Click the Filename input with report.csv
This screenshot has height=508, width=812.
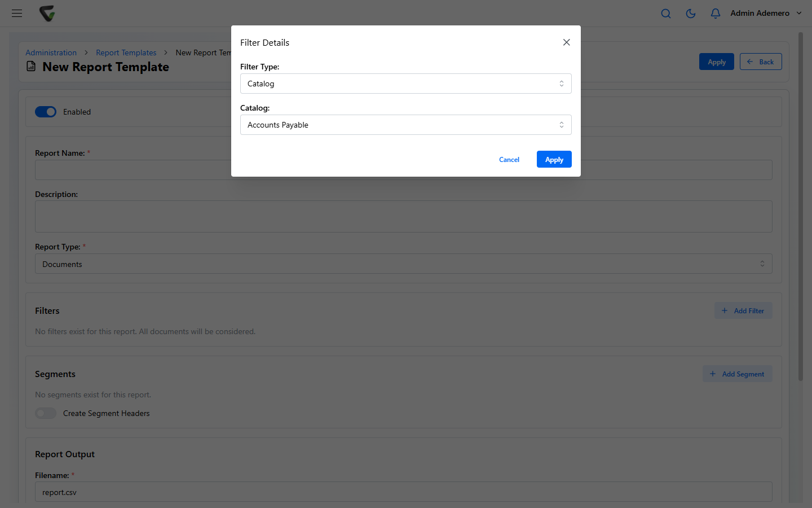404,492
